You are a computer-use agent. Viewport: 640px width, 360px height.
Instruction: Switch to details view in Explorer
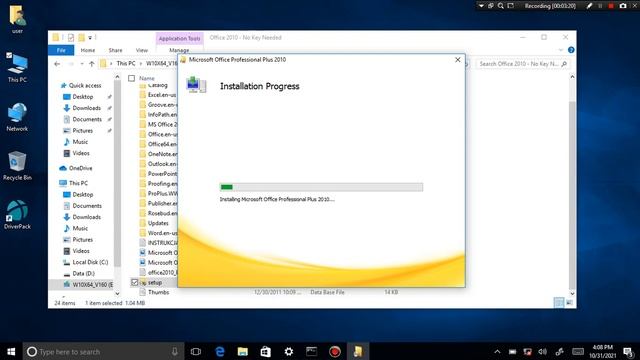[558, 302]
